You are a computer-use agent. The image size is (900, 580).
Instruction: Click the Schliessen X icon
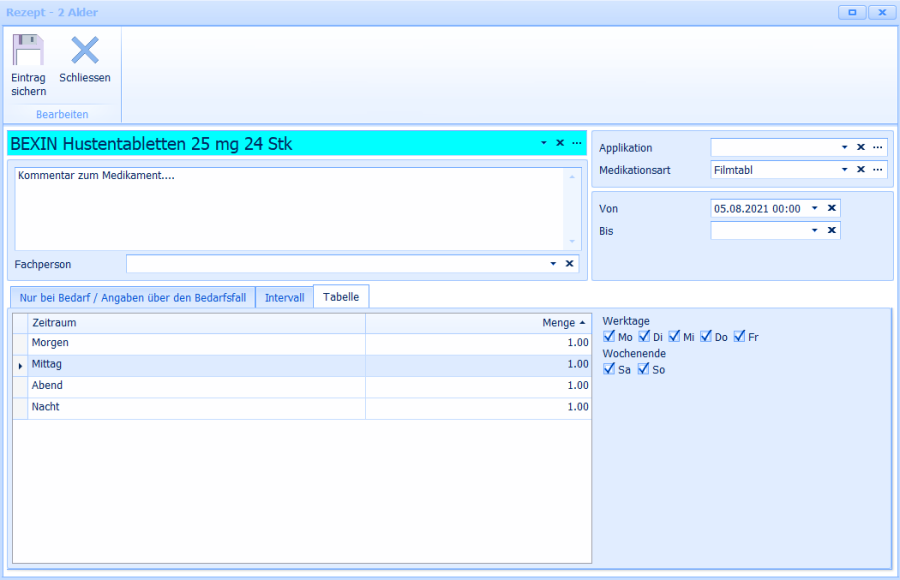85,50
